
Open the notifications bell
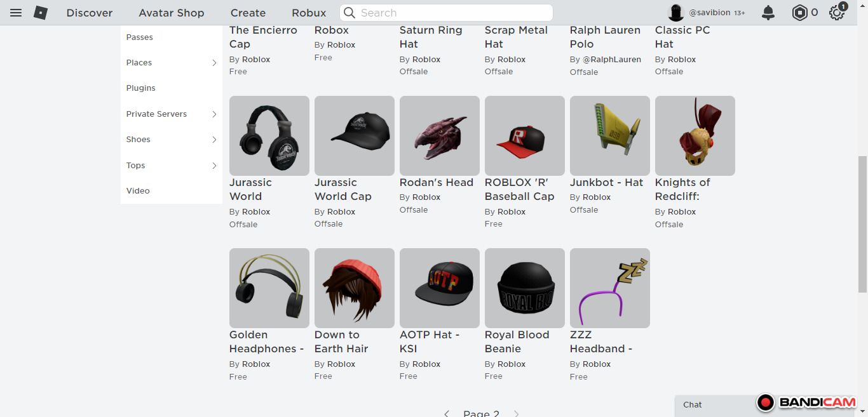(768, 13)
